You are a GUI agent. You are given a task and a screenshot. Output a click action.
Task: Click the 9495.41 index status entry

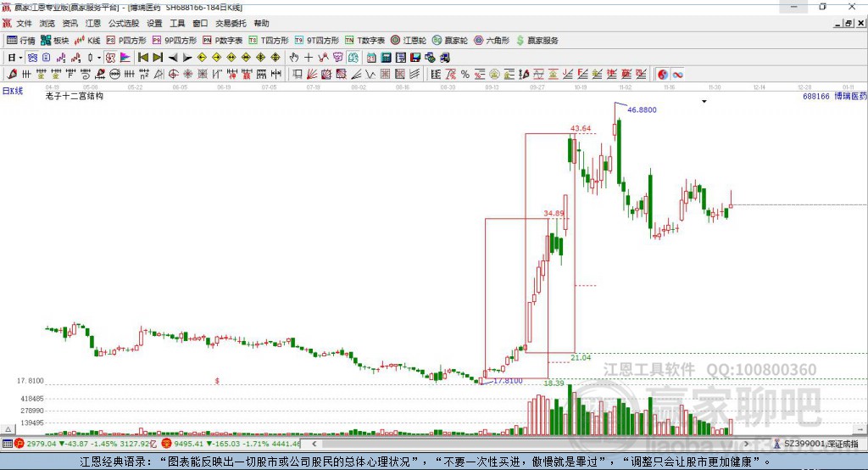[231, 444]
